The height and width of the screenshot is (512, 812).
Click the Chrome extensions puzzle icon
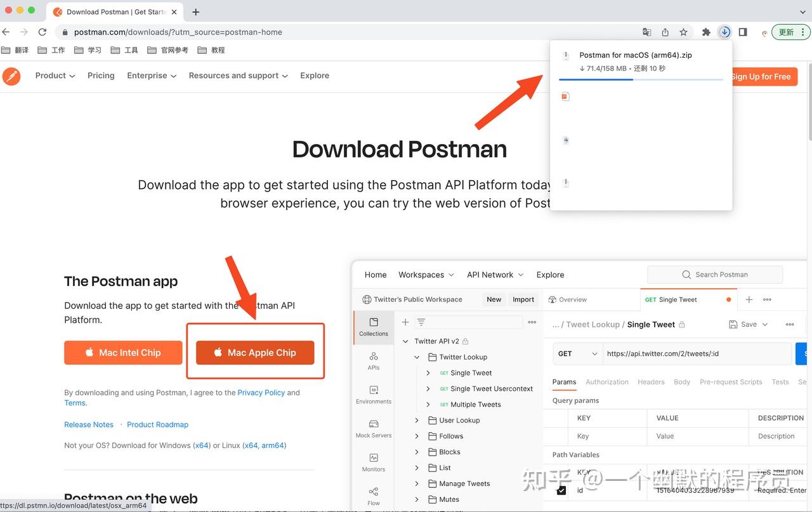706,32
